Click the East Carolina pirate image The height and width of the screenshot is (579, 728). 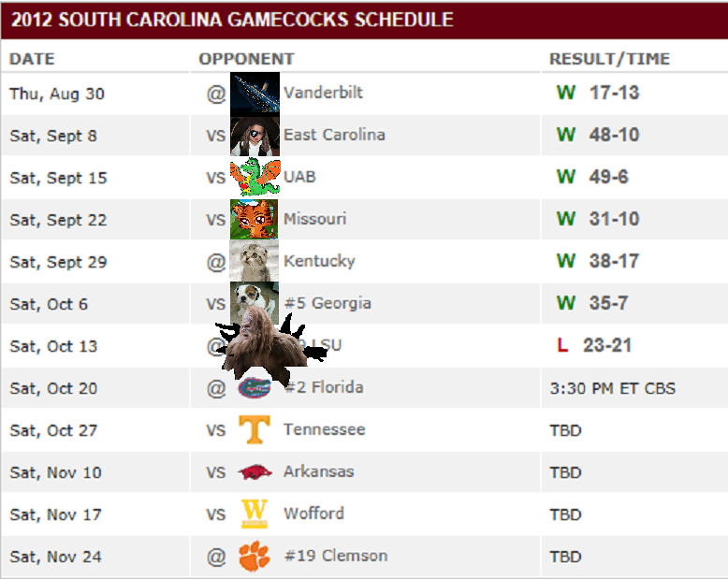tap(255, 135)
